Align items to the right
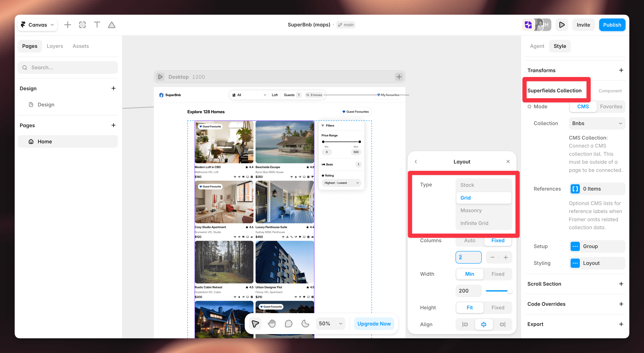 pyautogui.click(x=502, y=324)
